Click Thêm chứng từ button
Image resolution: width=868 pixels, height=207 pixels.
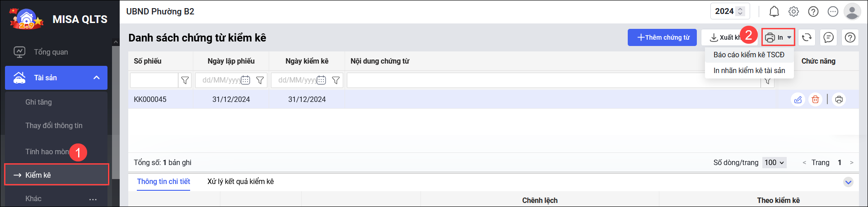[662, 37]
